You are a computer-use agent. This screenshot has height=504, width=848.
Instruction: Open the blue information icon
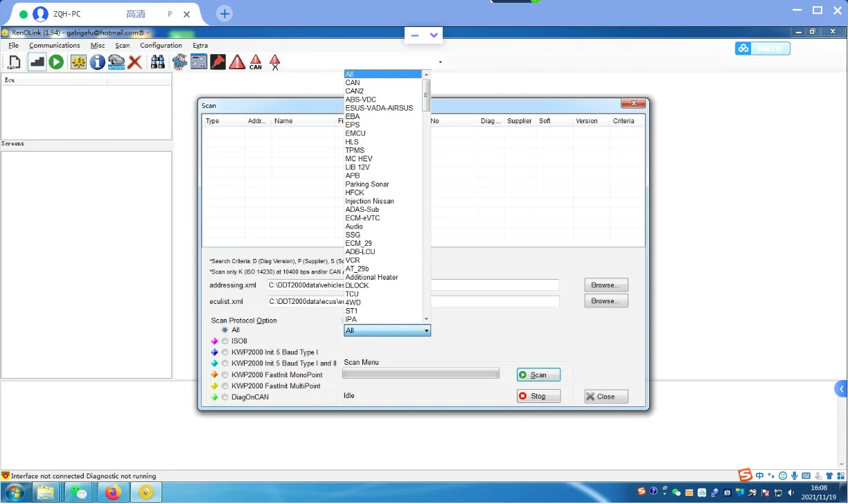tap(98, 62)
